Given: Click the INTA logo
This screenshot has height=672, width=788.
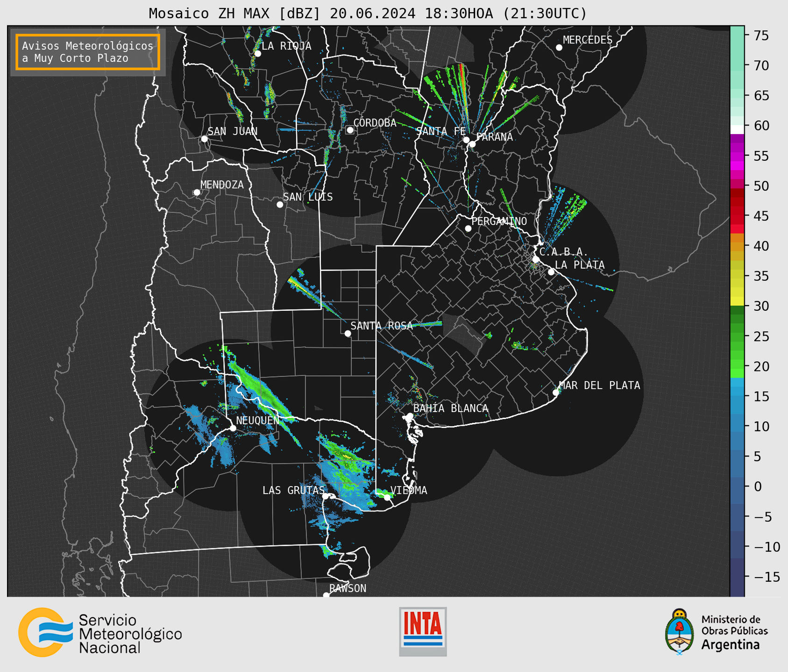Looking at the screenshot, I should (x=423, y=631).
